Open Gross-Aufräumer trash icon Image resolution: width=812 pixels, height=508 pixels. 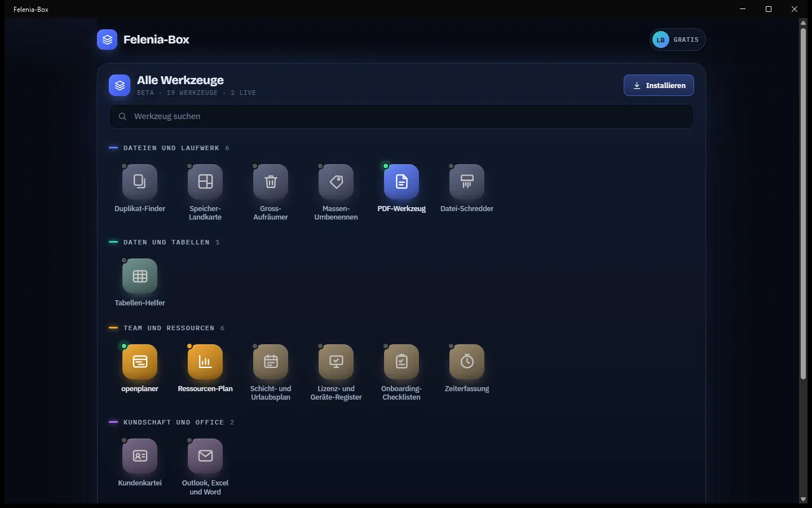(x=271, y=182)
